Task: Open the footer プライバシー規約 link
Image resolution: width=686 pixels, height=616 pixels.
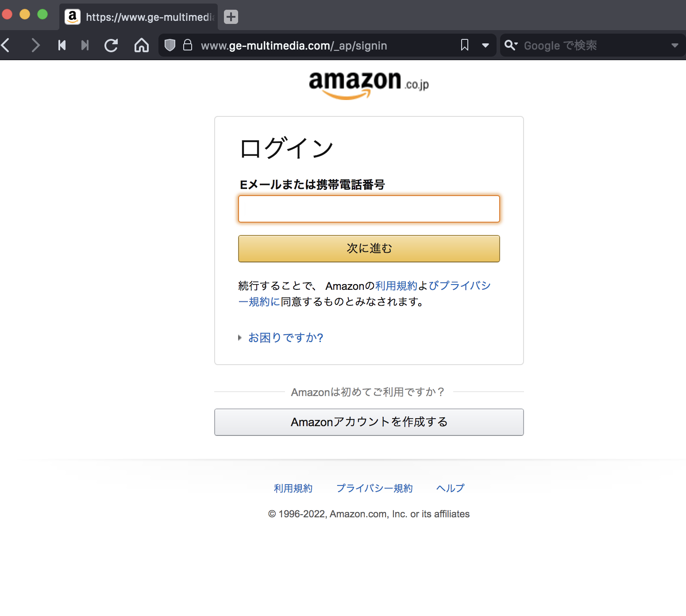Action: coord(374,488)
